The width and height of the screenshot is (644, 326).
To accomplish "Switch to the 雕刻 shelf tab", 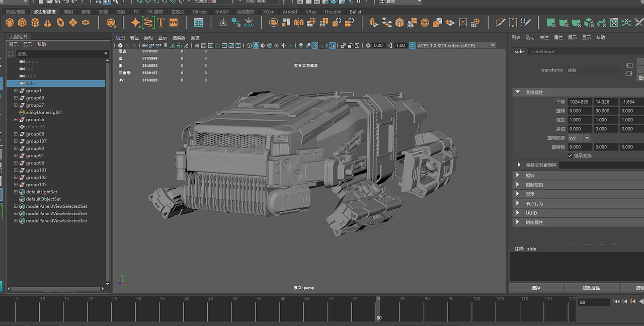I will click(68, 12).
